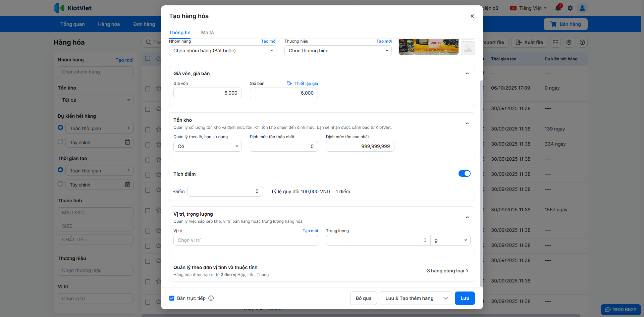Click the Lưu button
644x317 pixels.
(465, 298)
